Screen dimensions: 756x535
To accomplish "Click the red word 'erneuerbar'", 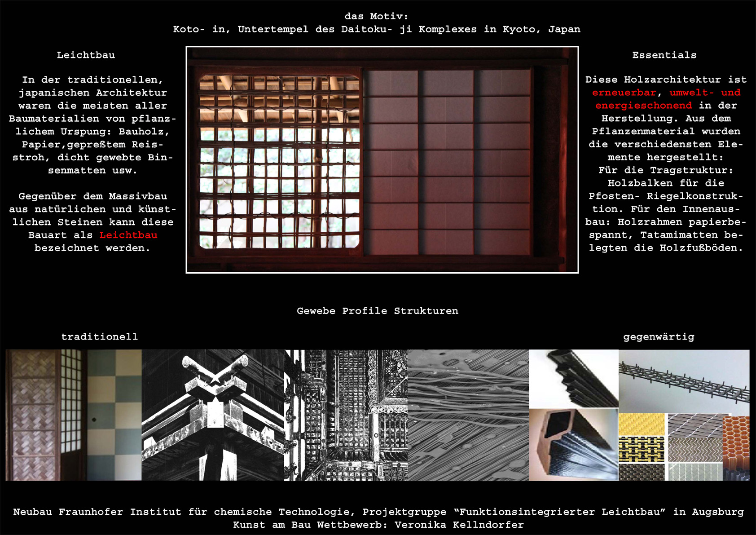I will click(624, 93).
